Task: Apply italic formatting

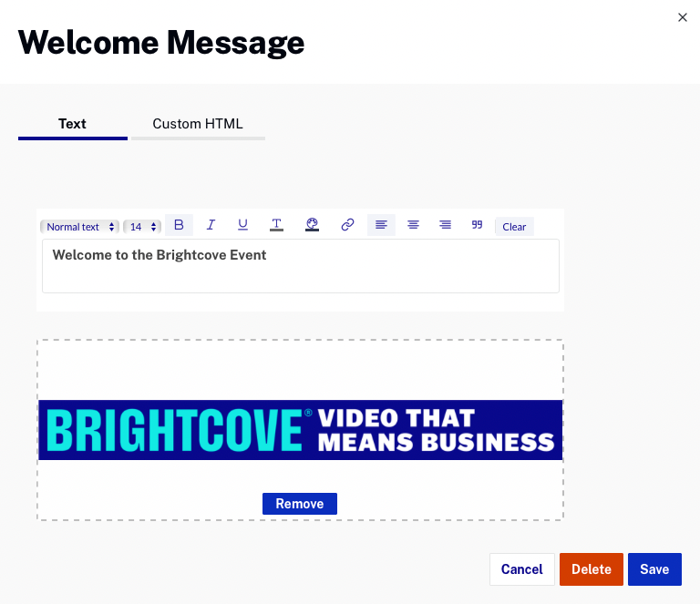Action: click(x=211, y=225)
